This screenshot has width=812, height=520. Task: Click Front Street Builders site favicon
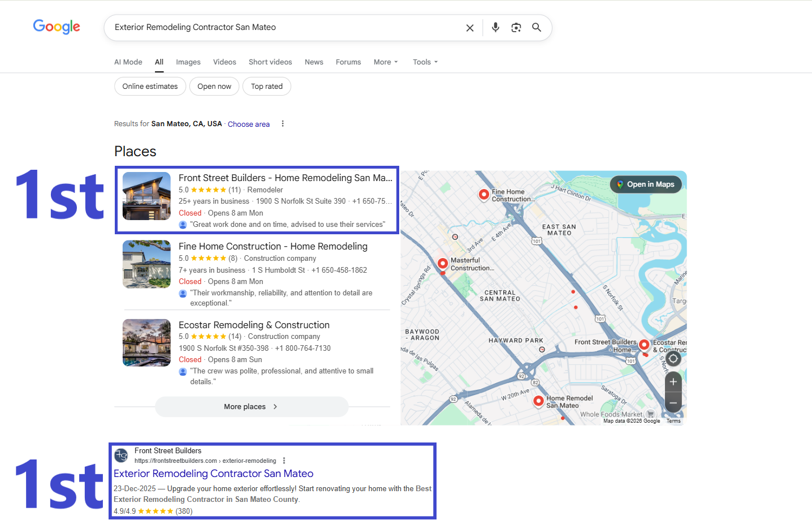tap(121, 455)
